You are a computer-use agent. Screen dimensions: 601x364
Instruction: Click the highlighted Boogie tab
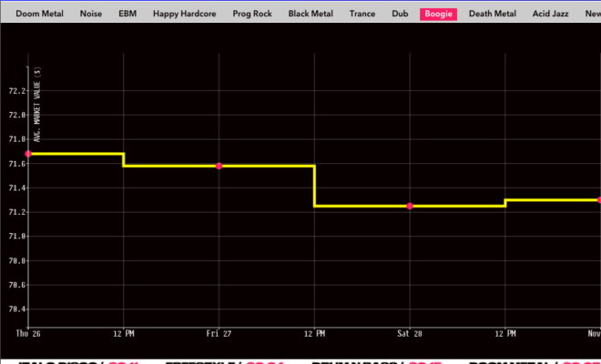438,15
